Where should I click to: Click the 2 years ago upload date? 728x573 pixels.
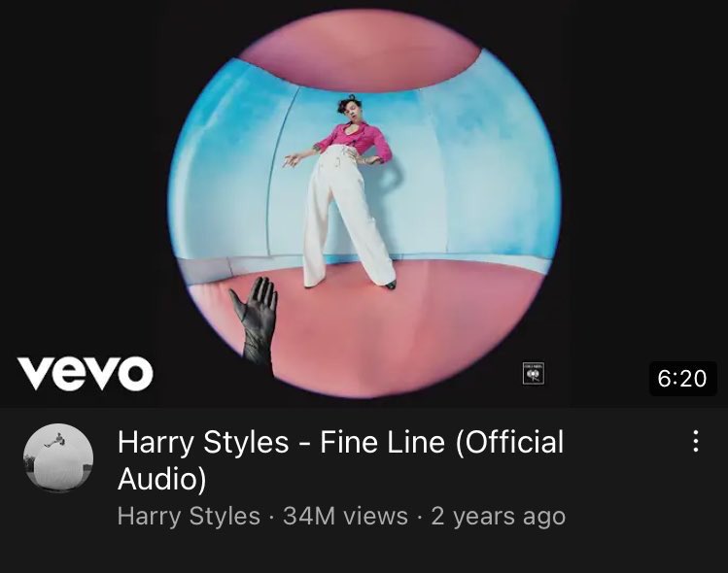pos(499,516)
